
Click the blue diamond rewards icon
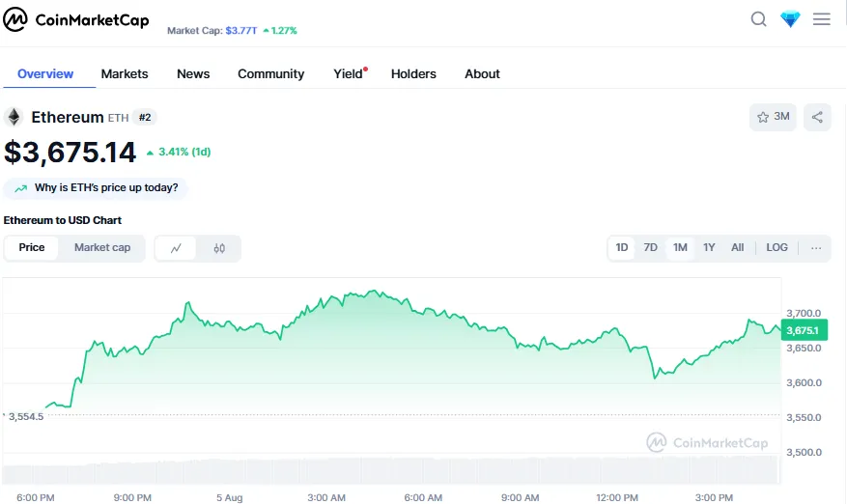click(x=790, y=19)
